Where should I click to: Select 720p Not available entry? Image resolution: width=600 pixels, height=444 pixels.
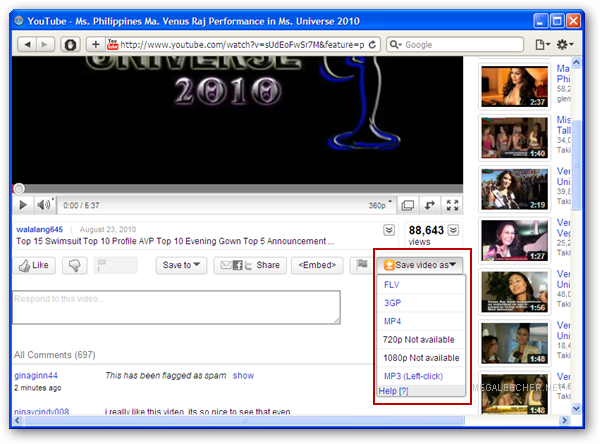coord(421,340)
